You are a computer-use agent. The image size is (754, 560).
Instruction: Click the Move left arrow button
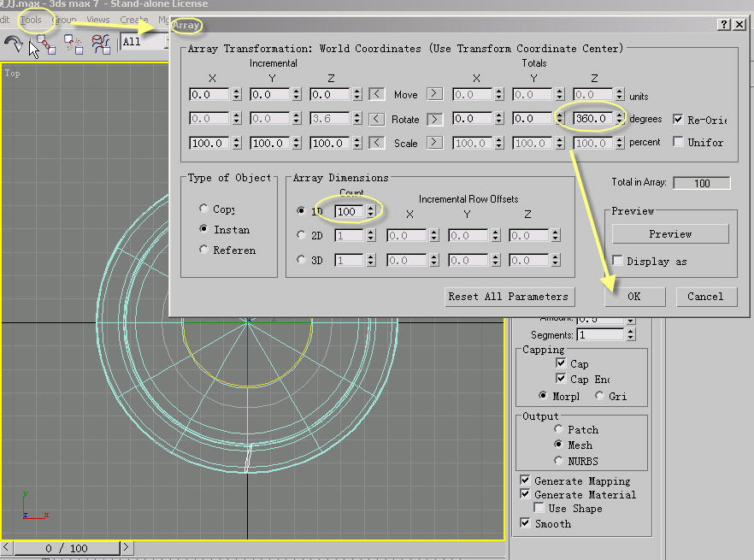coord(376,94)
